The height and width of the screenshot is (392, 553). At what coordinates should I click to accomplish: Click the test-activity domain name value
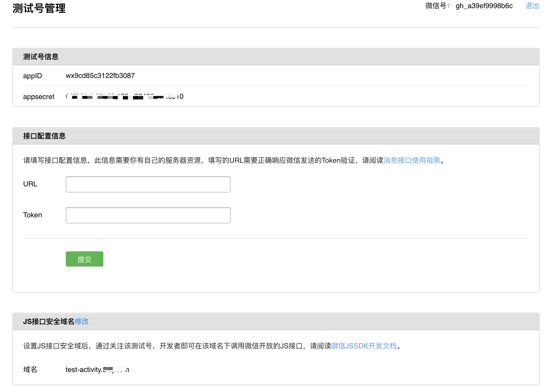pos(97,369)
